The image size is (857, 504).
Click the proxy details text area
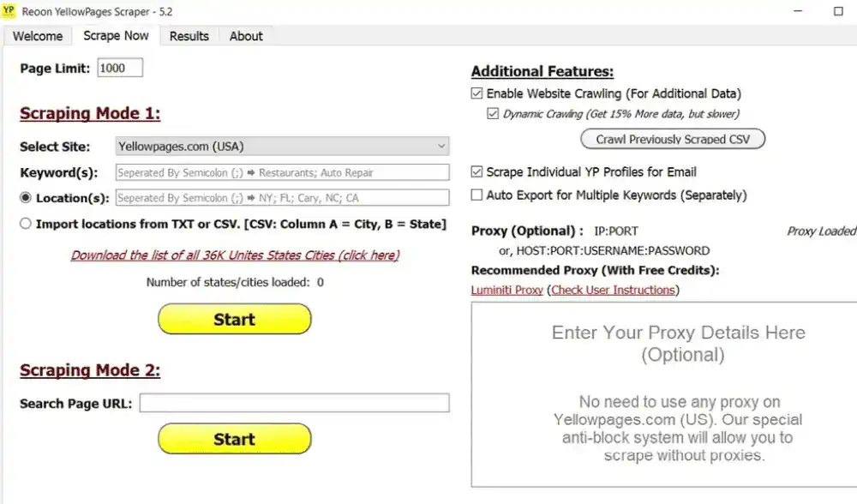pos(664,394)
